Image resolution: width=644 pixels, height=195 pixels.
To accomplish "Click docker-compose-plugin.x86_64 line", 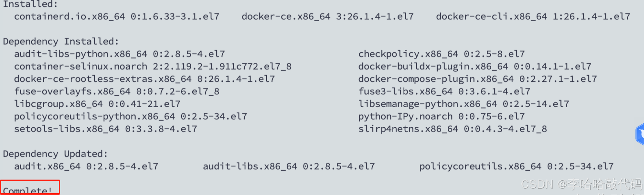I will click(478, 79).
